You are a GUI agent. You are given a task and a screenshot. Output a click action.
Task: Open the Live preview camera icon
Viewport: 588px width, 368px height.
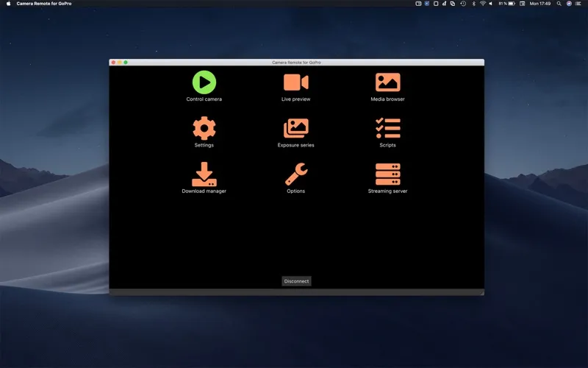296,82
